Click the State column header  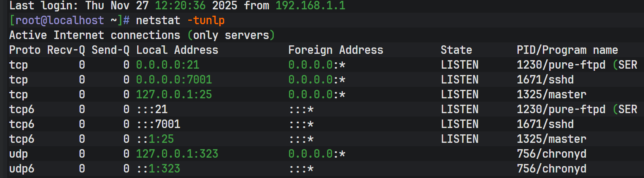[456, 50]
